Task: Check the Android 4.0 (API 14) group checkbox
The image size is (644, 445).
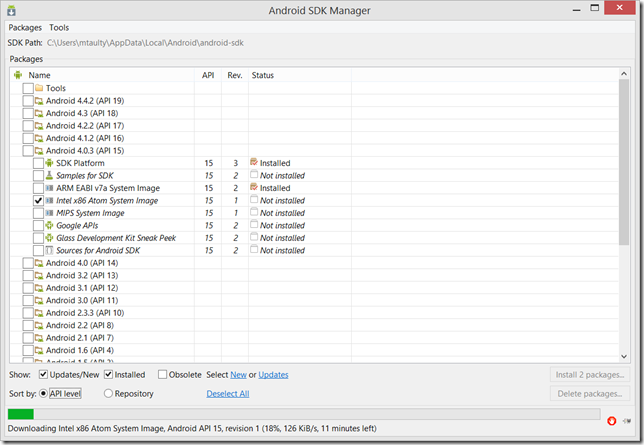Action: click(x=28, y=263)
